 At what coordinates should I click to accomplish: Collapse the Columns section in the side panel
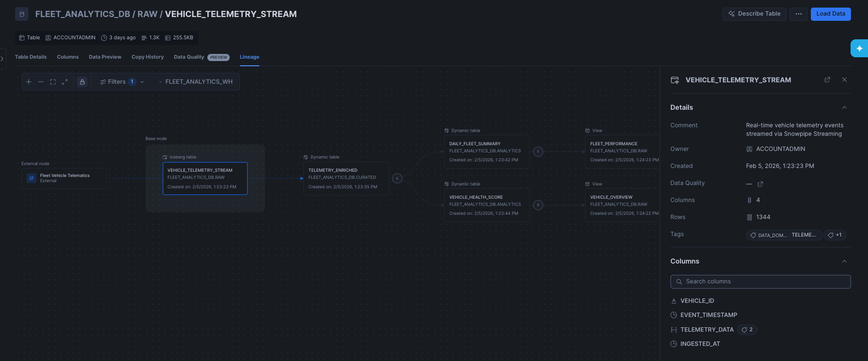844,261
